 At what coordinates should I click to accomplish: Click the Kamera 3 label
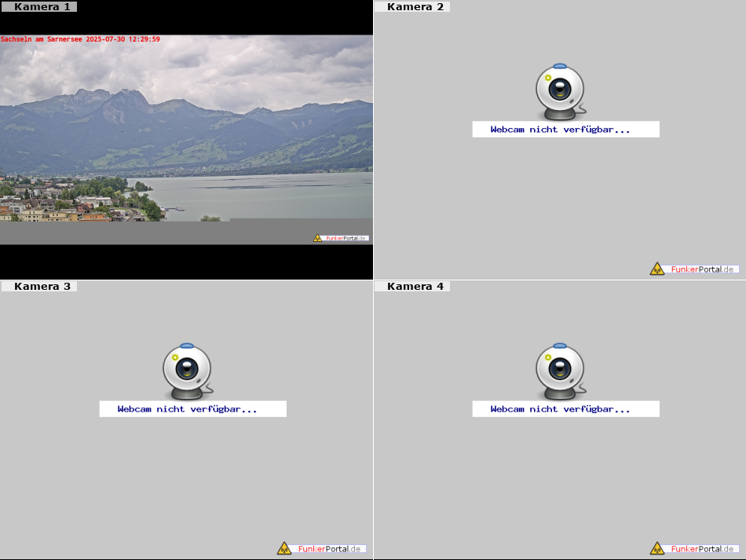[x=39, y=286]
